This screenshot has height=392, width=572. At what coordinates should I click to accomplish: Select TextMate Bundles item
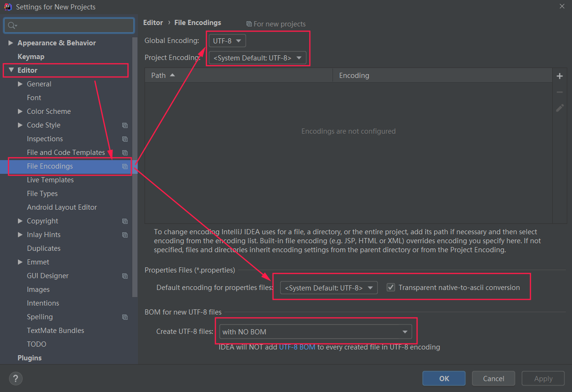click(55, 331)
